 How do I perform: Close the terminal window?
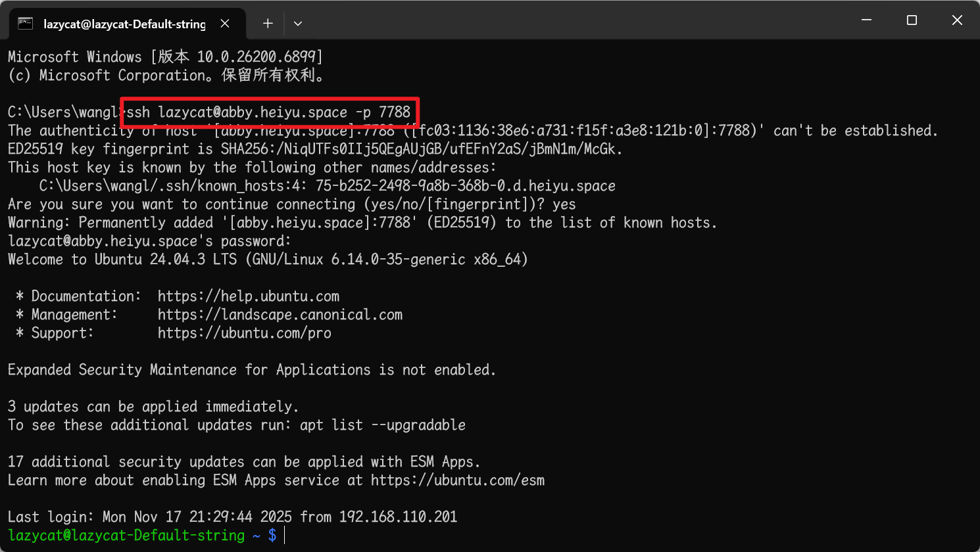click(957, 20)
